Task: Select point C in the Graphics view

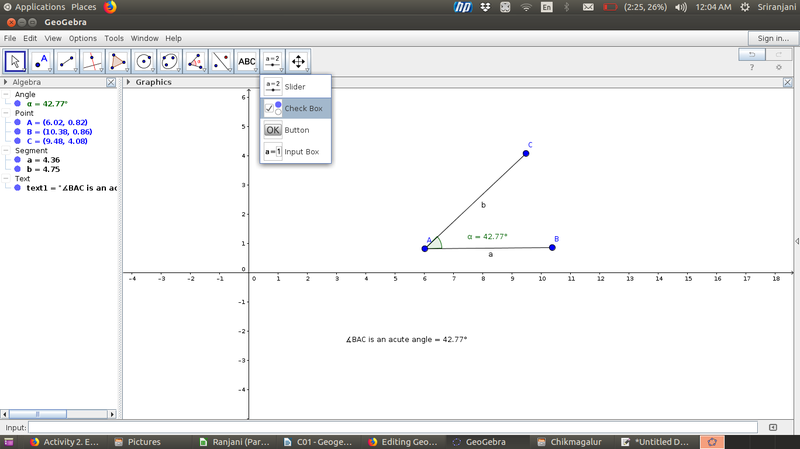Action: [526, 153]
